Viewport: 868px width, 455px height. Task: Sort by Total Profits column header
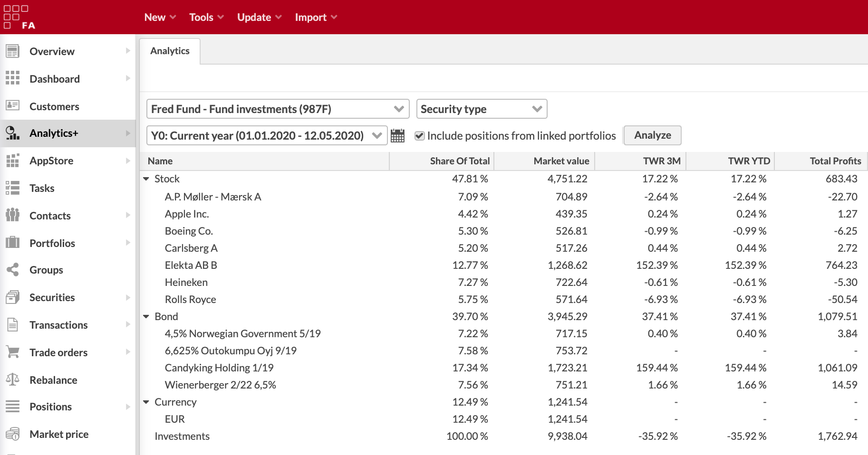tap(821, 161)
